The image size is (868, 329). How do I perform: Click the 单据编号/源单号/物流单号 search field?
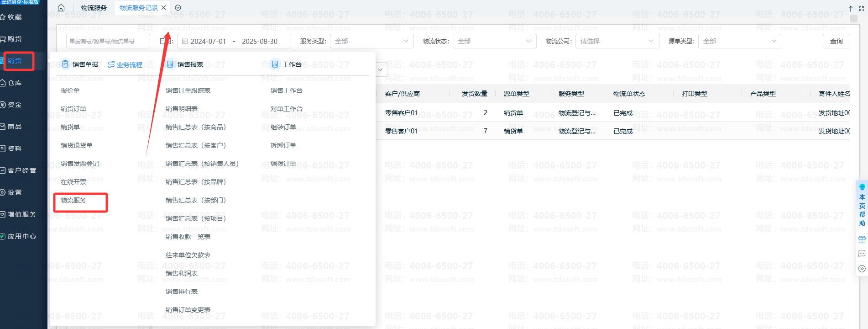108,41
